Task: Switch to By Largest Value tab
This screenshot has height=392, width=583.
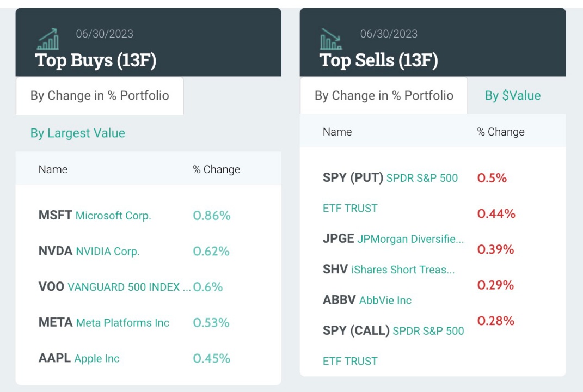Action: click(78, 133)
